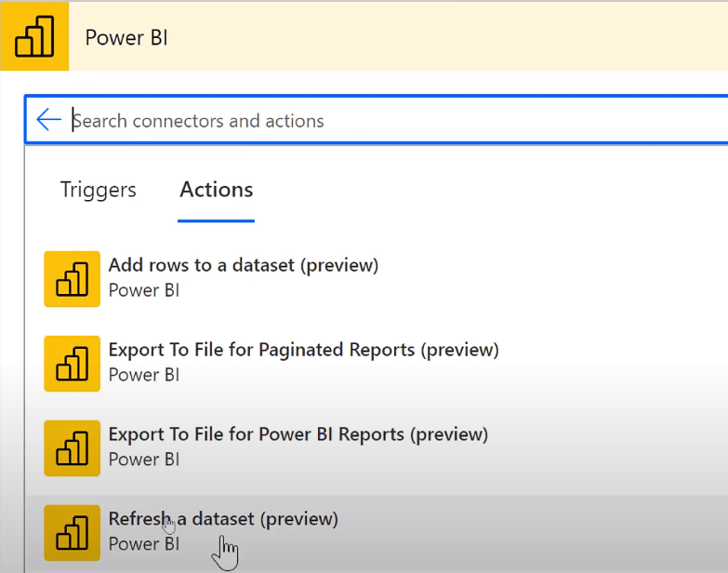728x573 pixels.
Task: Click Power BI subtitle under Paginated Reports
Action: coord(144,375)
